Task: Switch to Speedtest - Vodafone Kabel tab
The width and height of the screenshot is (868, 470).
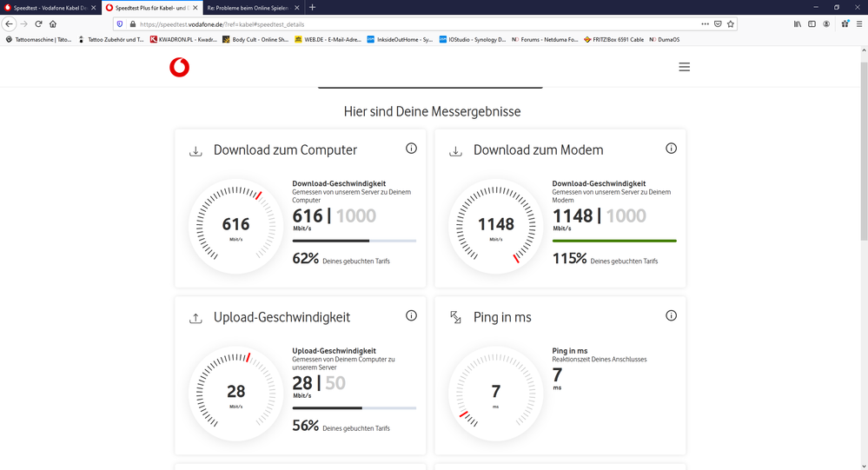Action: coord(48,8)
